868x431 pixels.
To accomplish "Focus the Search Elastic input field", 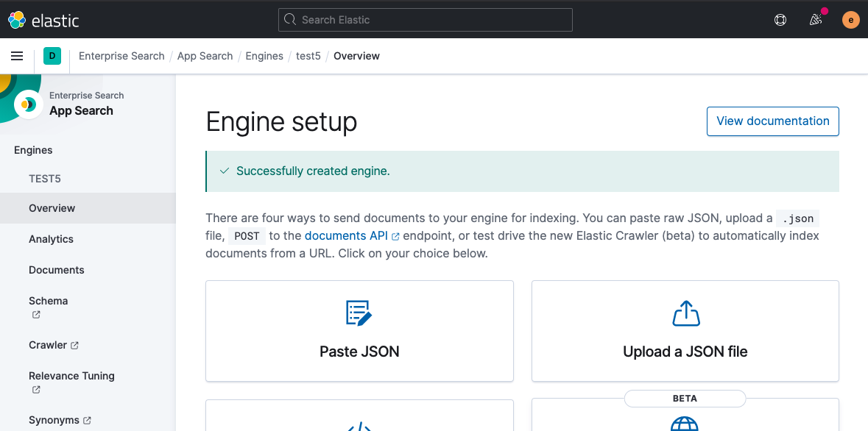I will (x=425, y=20).
